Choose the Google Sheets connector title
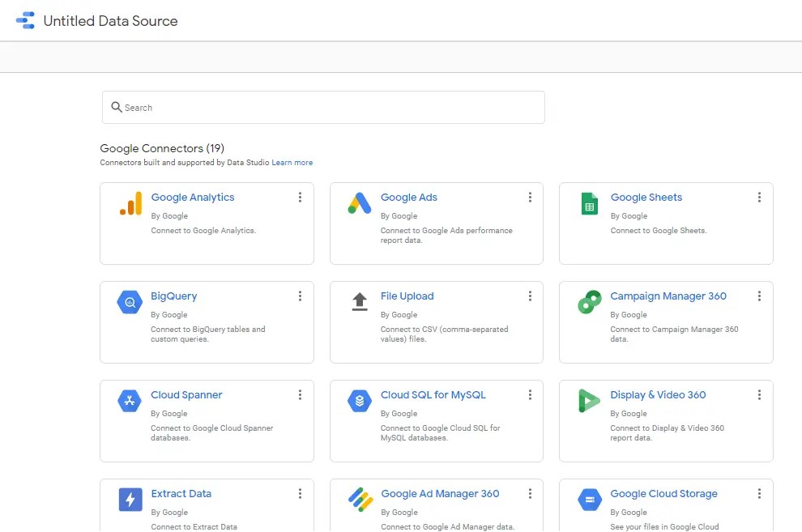The width and height of the screenshot is (802, 532). point(646,198)
